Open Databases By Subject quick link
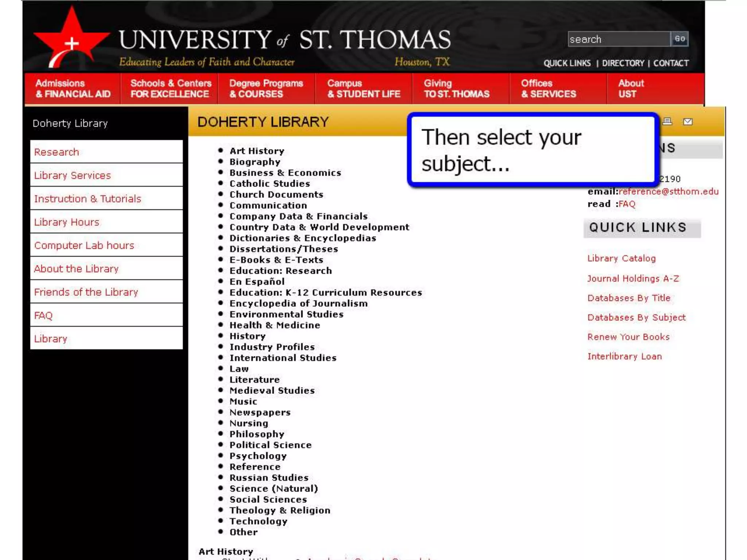747x560 pixels. tap(636, 318)
